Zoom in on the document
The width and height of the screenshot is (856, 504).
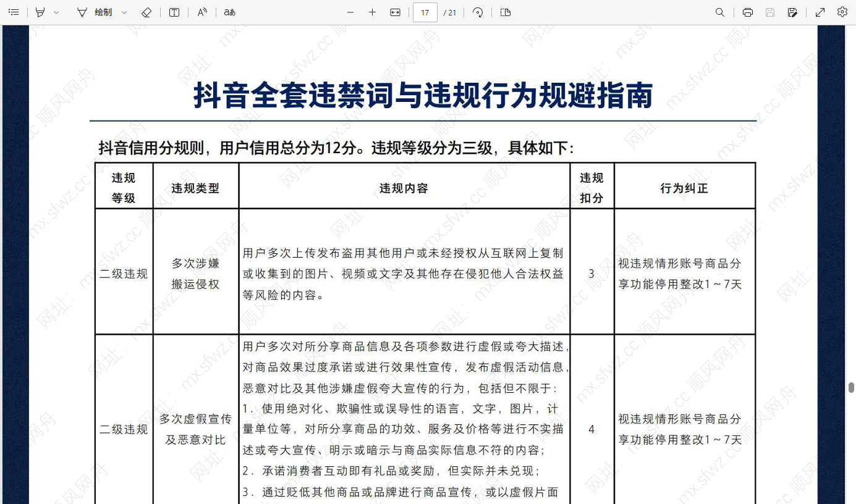(372, 12)
